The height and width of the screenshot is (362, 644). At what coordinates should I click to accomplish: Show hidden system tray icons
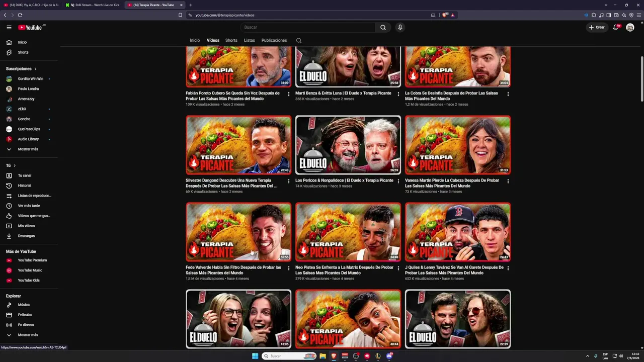588,356
